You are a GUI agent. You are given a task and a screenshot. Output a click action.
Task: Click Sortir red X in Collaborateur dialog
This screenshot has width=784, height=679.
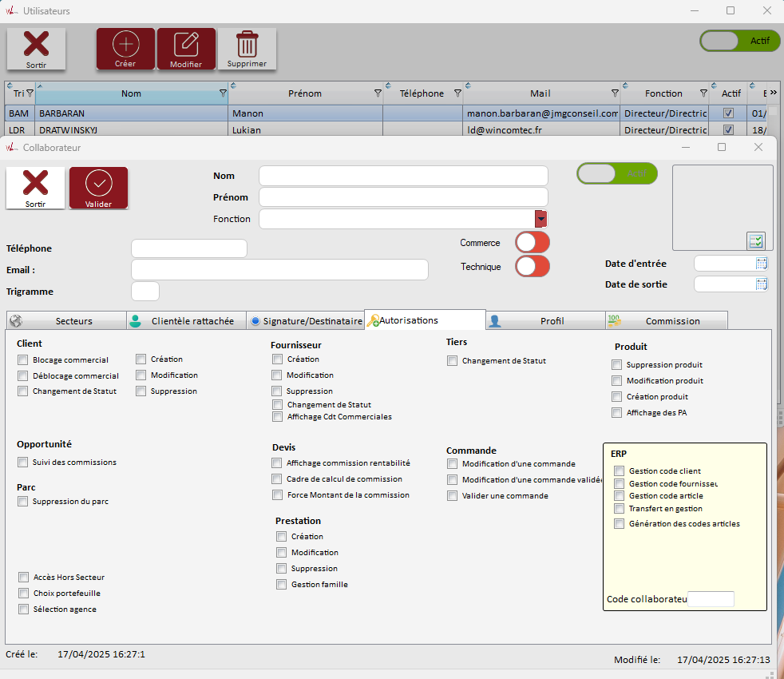(35, 189)
